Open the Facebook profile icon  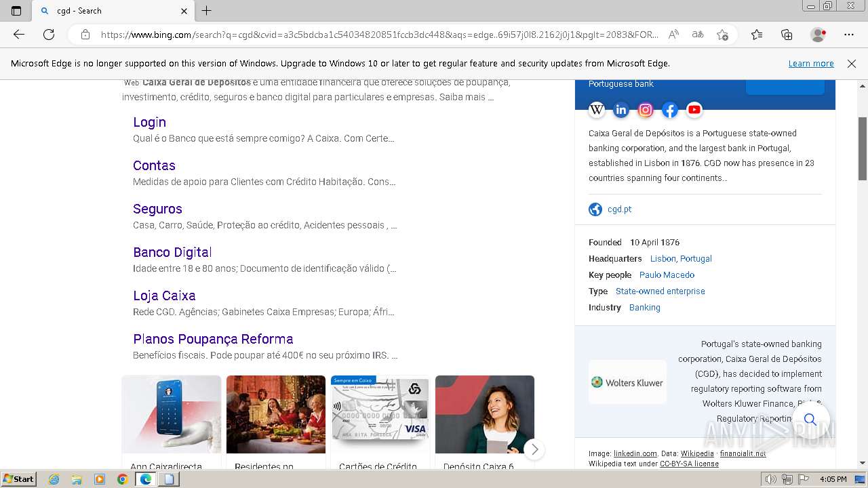pos(670,110)
